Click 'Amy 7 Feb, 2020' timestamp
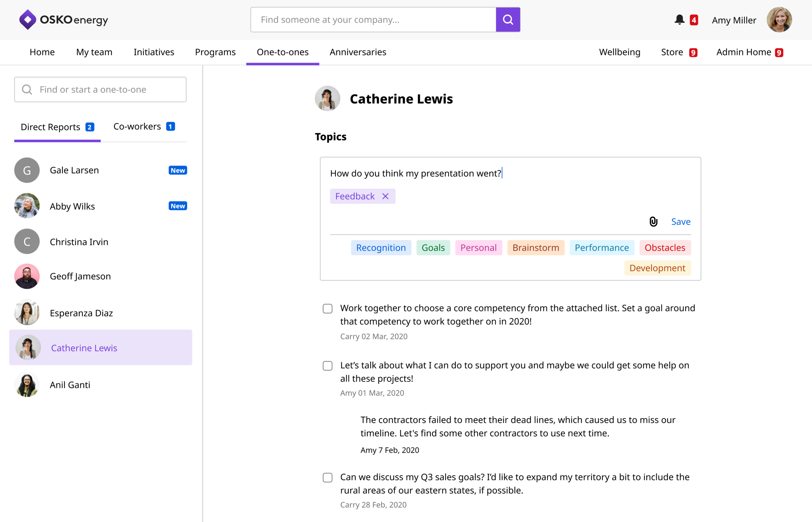 389,450
